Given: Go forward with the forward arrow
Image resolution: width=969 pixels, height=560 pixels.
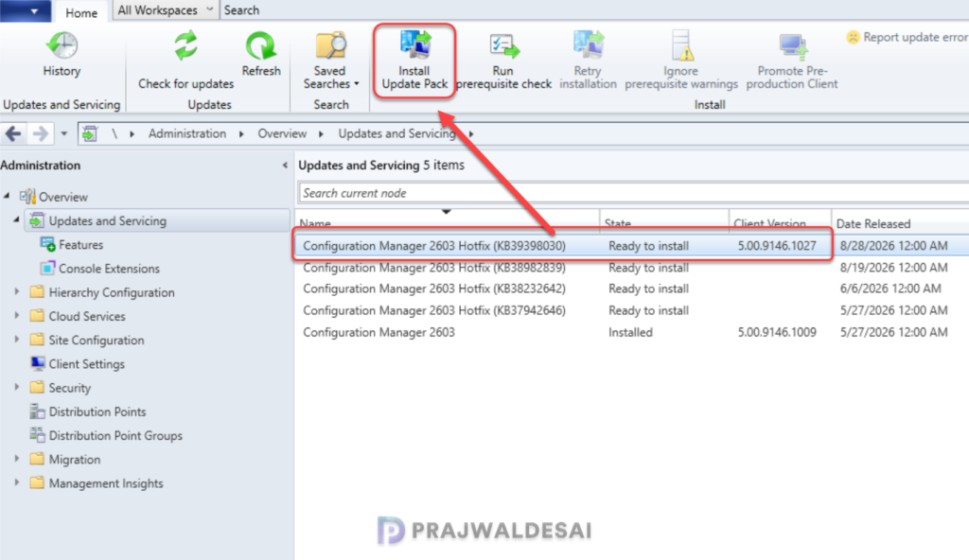Looking at the screenshot, I should pyautogui.click(x=41, y=132).
